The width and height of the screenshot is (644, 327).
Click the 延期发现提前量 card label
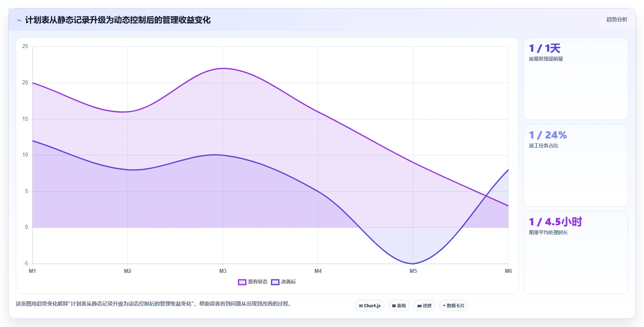click(546, 59)
